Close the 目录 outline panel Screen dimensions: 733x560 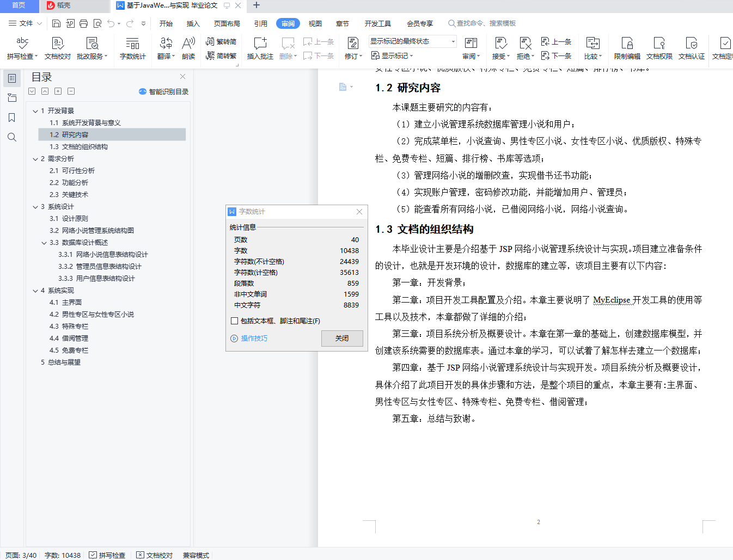(x=183, y=77)
